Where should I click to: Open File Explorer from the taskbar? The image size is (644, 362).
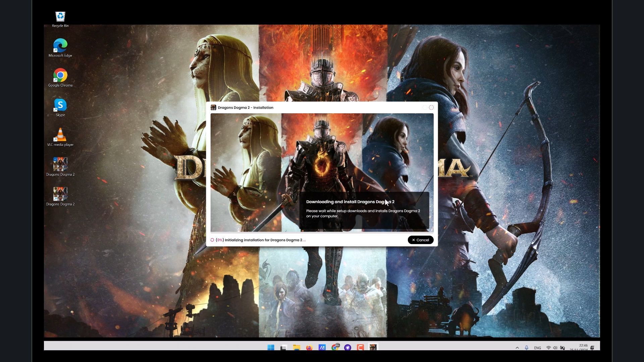tap(297, 348)
